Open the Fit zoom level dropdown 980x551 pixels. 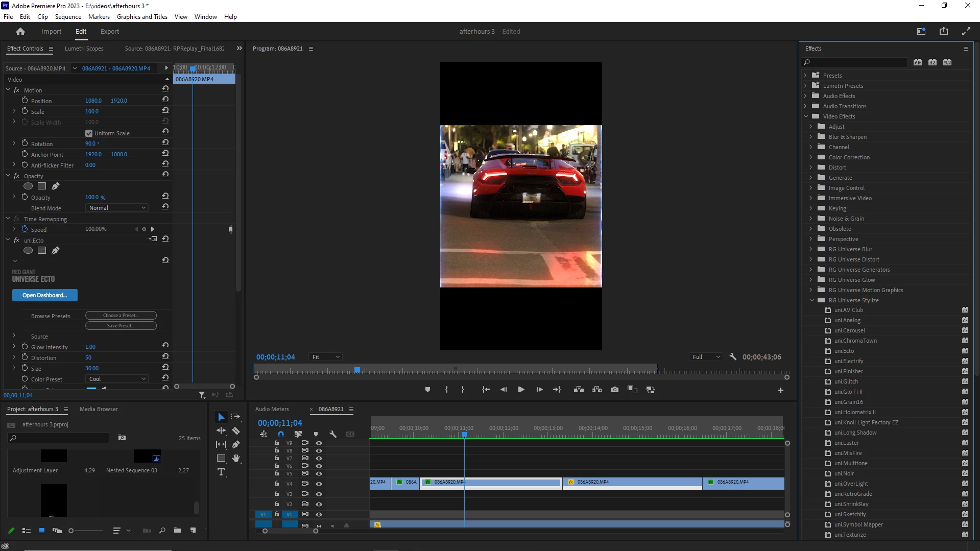click(325, 357)
